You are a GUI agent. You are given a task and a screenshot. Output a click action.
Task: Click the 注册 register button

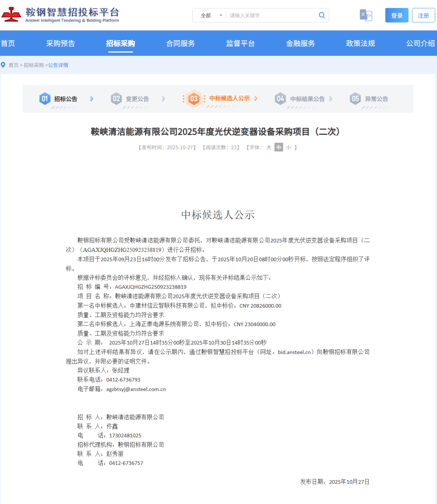[x=423, y=15]
